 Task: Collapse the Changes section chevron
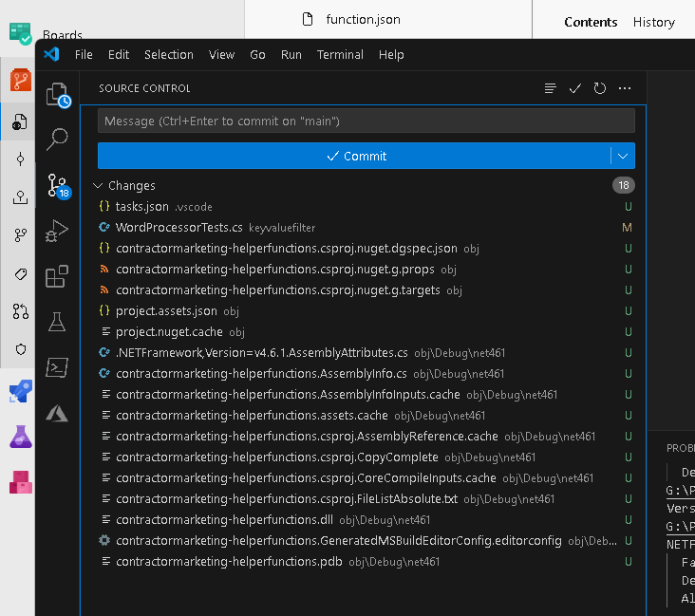[x=98, y=185]
